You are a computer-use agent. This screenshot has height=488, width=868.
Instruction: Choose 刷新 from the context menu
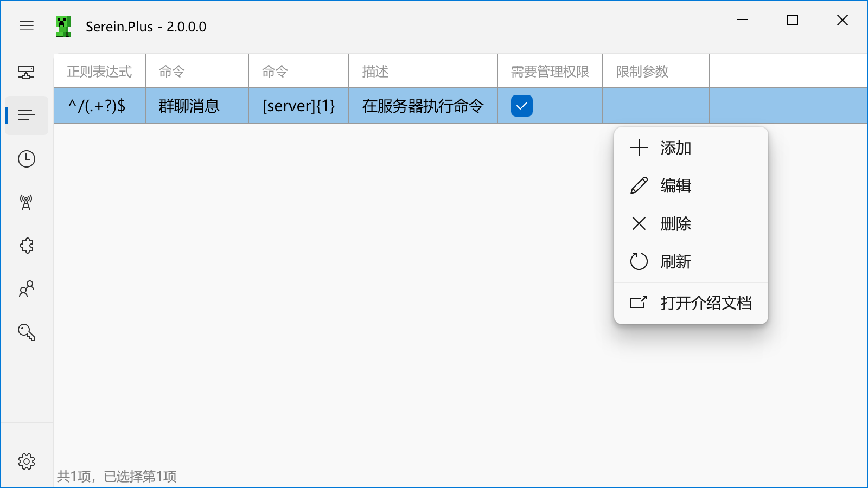pos(691,262)
